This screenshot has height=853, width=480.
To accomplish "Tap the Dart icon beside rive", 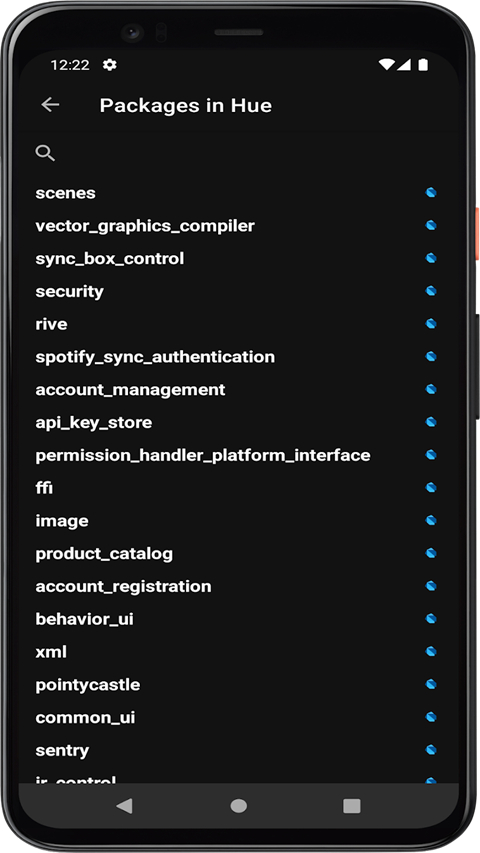I will point(431,324).
